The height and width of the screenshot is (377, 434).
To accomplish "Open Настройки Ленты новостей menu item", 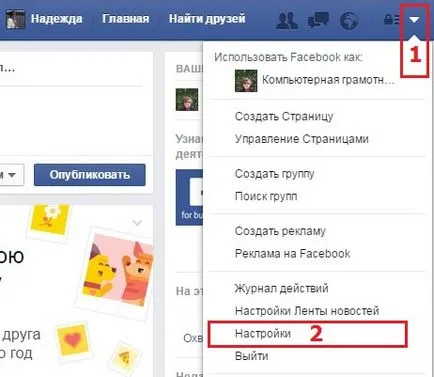I will (307, 311).
